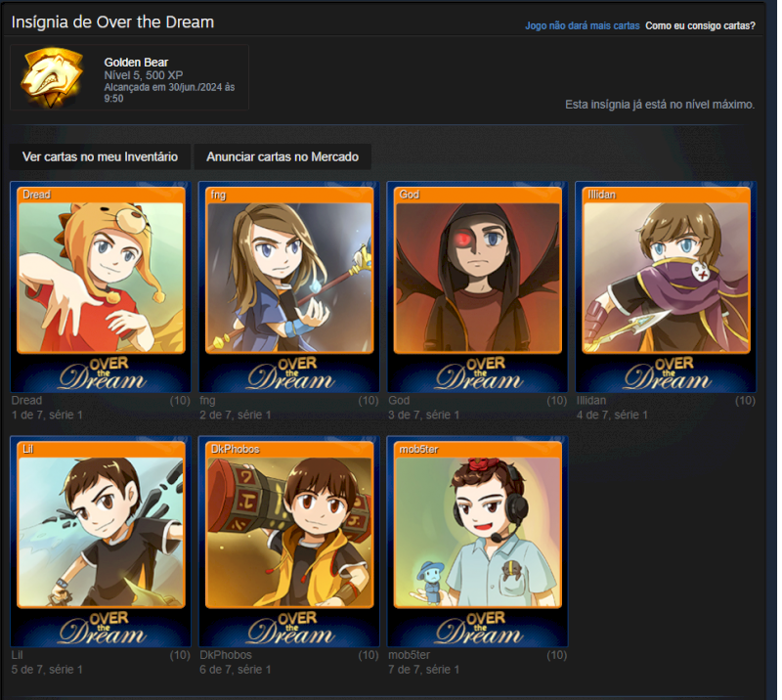The height and width of the screenshot is (700, 782).
Task: Click the (10) count beside Dread
Action: pos(180,400)
